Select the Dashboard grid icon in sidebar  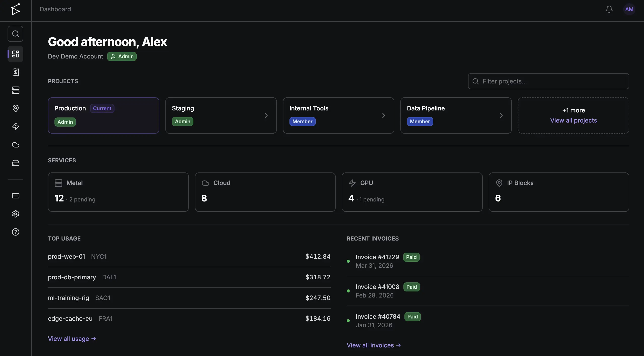coord(15,54)
